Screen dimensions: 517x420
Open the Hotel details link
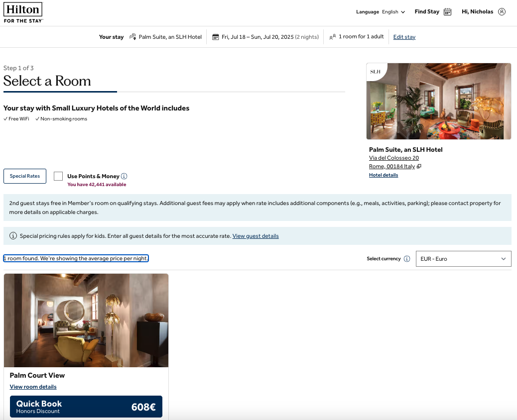384,175
